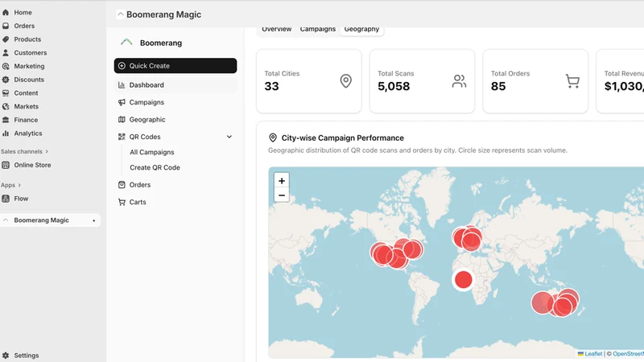This screenshot has width=644, height=362.
Task: Click the Marketing target icon
Action: (6, 66)
